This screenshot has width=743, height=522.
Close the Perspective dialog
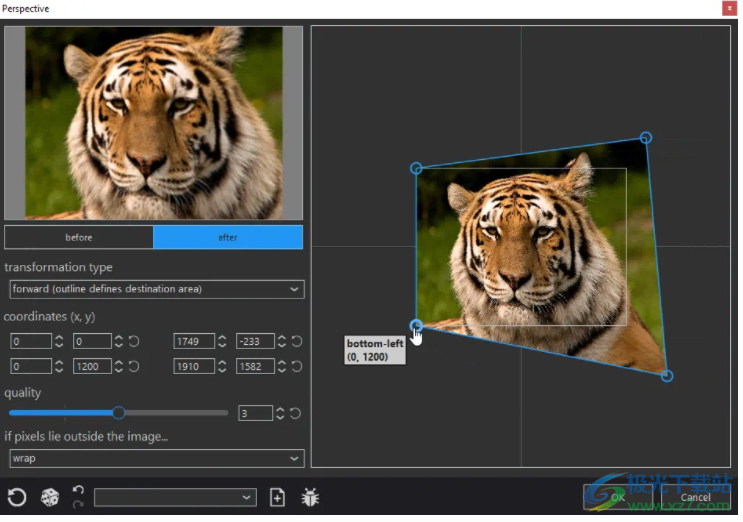click(729, 8)
